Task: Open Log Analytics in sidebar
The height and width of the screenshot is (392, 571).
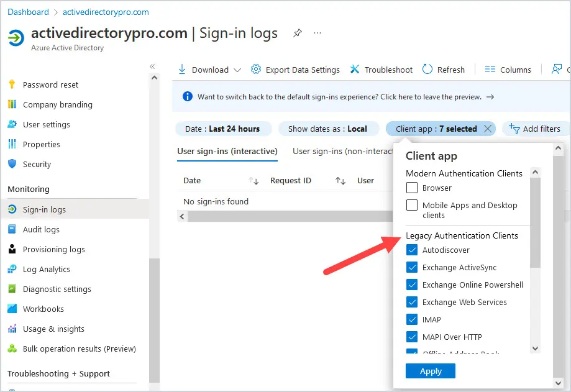Action: click(x=46, y=270)
